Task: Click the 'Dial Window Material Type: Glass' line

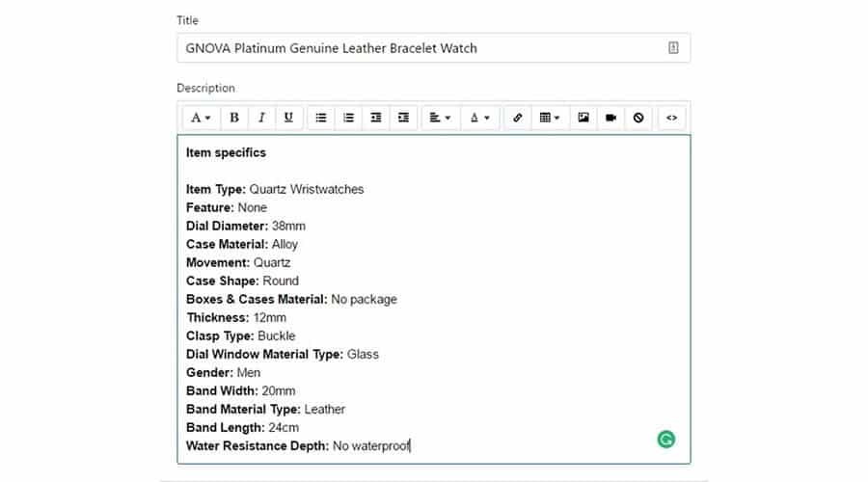Action: coord(283,354)
